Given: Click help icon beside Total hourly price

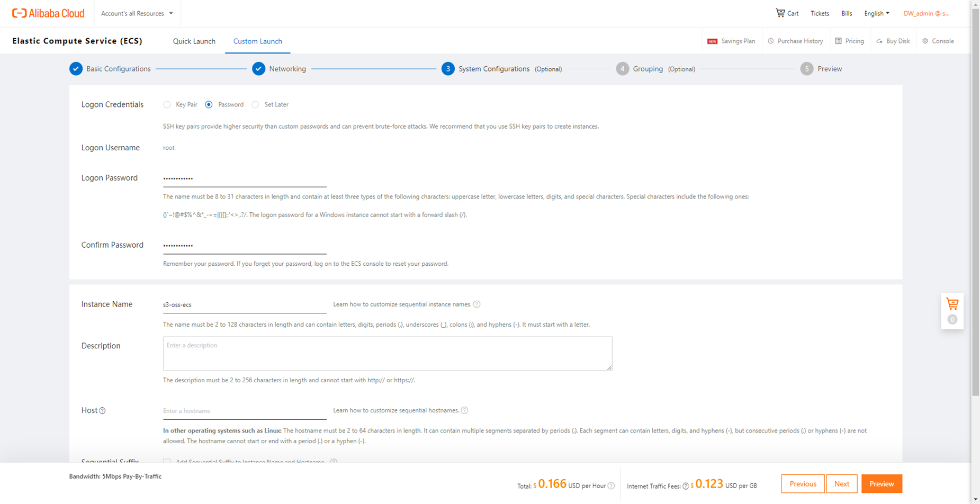Looking at the screenshot, I should pos(612,485).
